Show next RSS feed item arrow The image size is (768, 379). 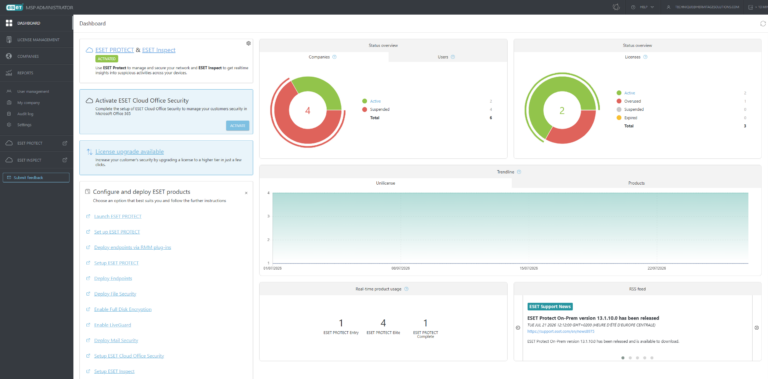[x=757, y=328]
